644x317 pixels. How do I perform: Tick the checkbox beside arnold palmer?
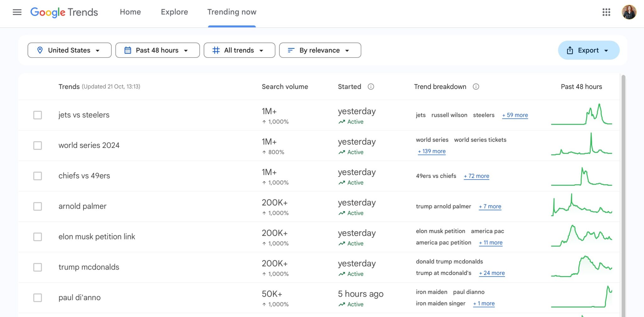38,206
